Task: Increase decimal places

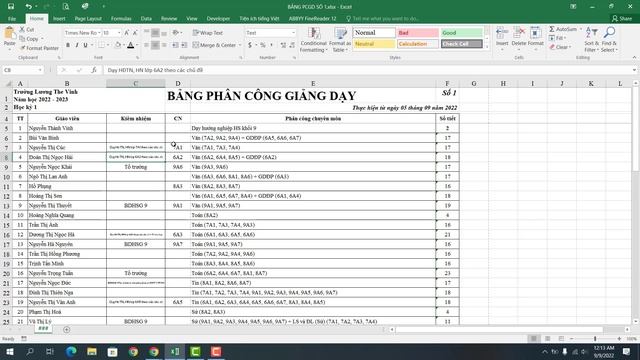Action: coord(283,45)
